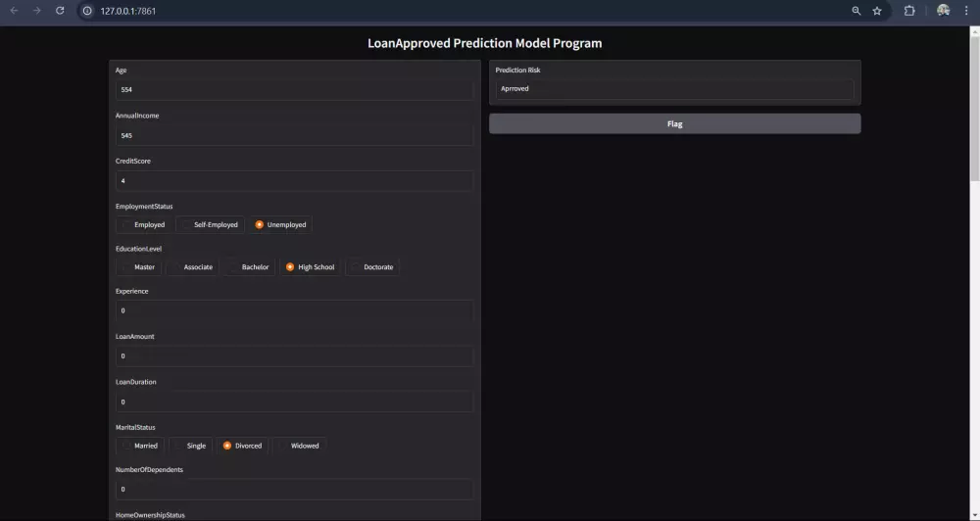Reload the current page
The height and width of the screenshot is (521, 980).
pos(60,11)
